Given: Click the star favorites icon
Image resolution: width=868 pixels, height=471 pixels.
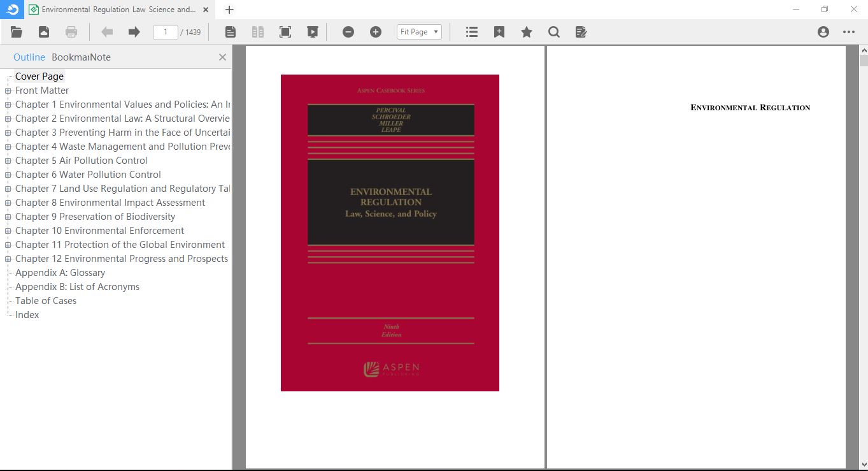Looking at the screenshot, I should point(527,32).
